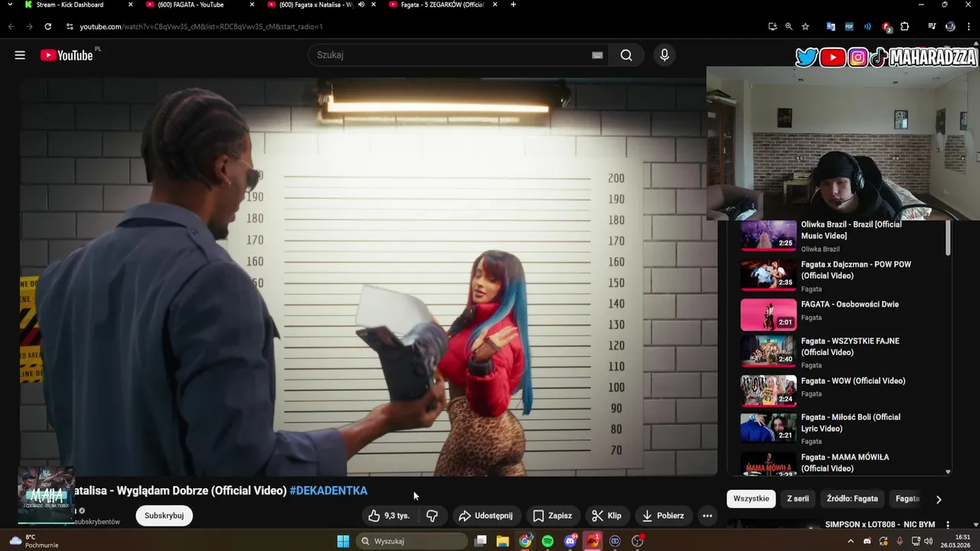The image size is (980, 551).
Task: Like the video with 9,3 tys. thumbs up
Action: (389, 516)
